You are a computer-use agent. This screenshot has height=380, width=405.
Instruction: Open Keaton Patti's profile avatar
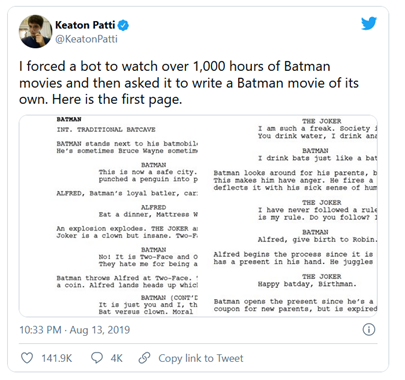tap(35, 31)
